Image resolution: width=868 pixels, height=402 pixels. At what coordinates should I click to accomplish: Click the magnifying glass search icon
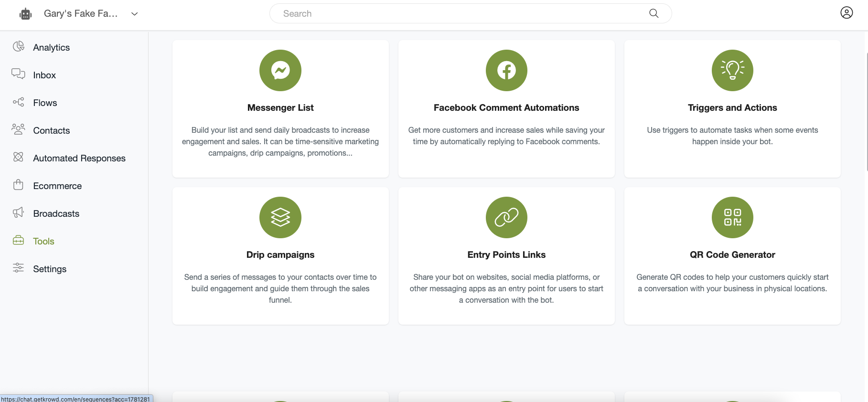654,13
